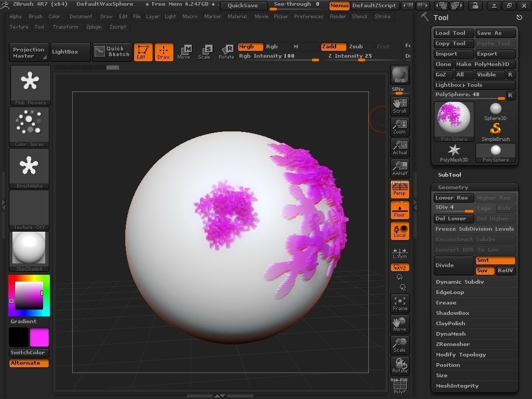
Task: Click the Zoom canvas icon
Action: (400, 127)
